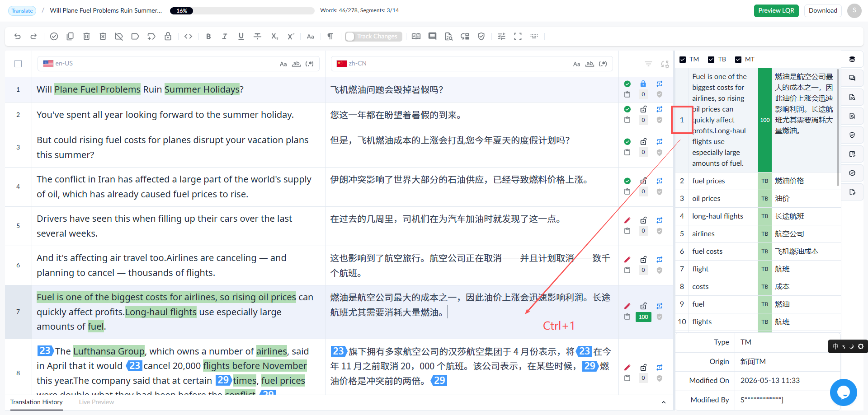Screen dimensions: 868x415
Task: Click the open book icon in the toolbar
Action: (x=416, y=37)
